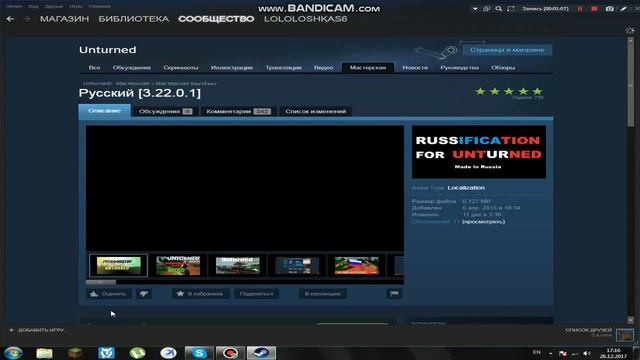Select the fifth thumbnail with the Russian flag
The height and width of the screenshot is (360, 640).
click(x=357, y=266)
